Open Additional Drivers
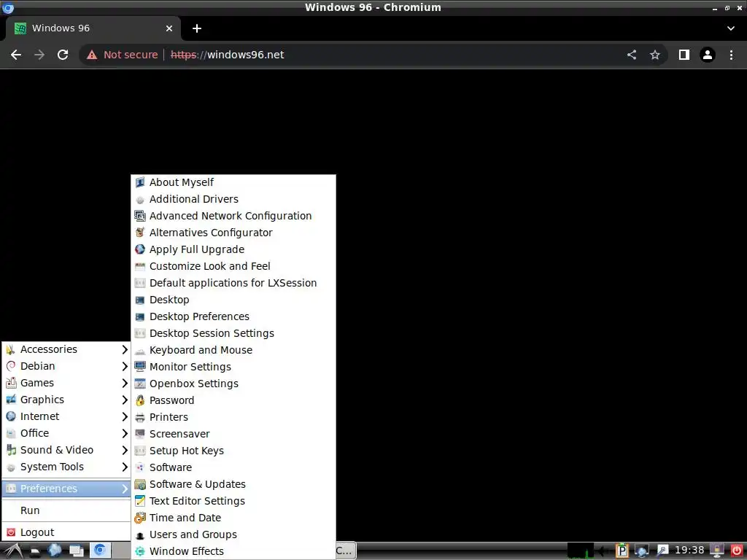The height and width of the screenshot is (560, 747). (233, 199)
